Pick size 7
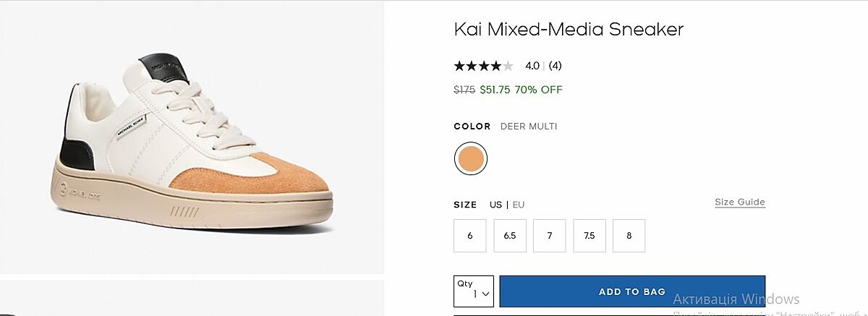868x316 pixels. 550,236
